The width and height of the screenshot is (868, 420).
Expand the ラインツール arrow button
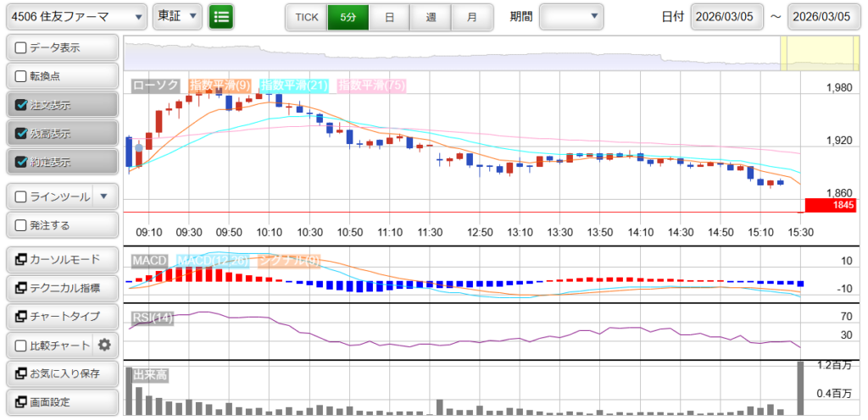pos(103,196)
